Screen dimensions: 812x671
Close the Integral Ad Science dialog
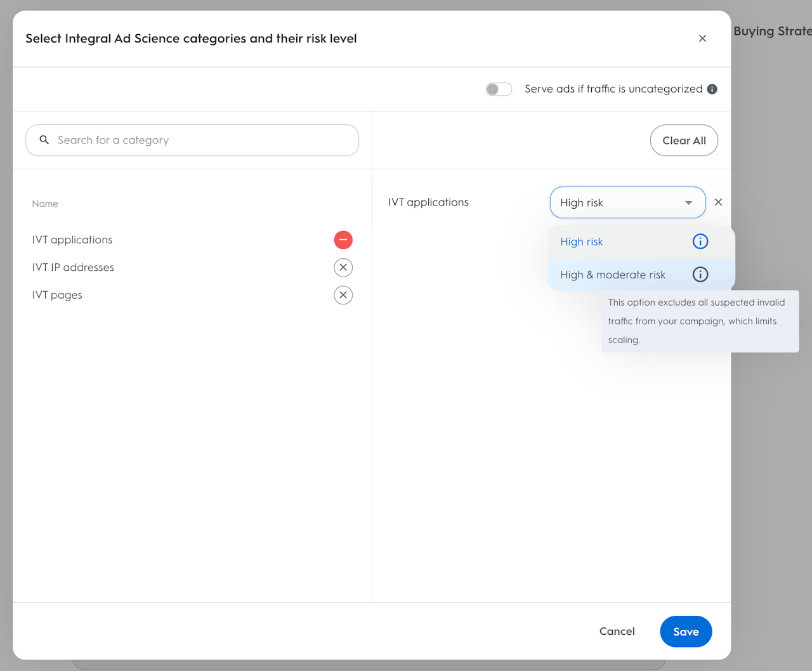click(x=702, y=39)
